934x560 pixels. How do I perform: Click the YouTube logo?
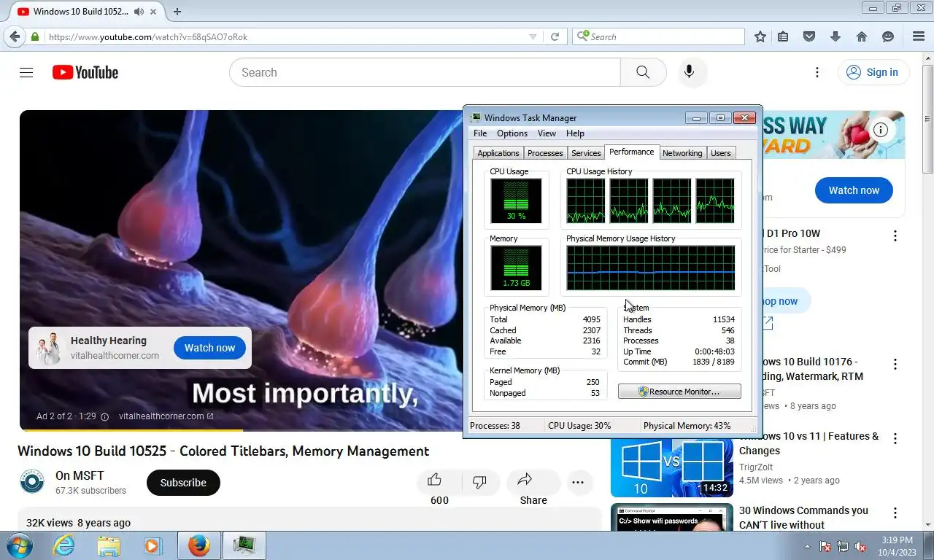tap(85, 72)
